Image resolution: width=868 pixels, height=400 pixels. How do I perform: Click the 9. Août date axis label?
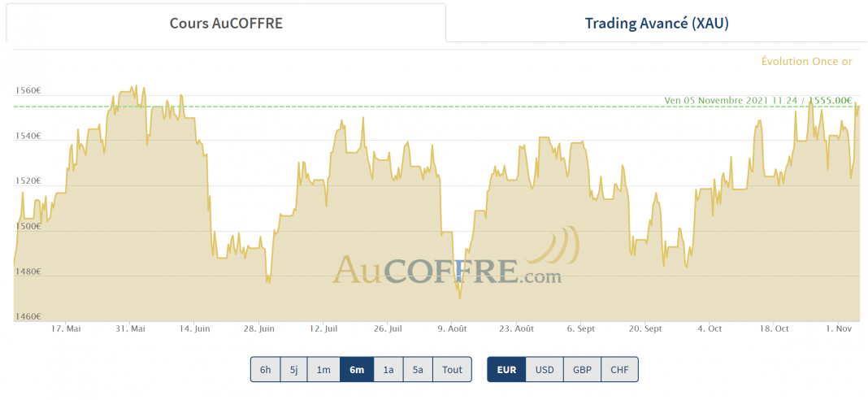tap(452, 328)
